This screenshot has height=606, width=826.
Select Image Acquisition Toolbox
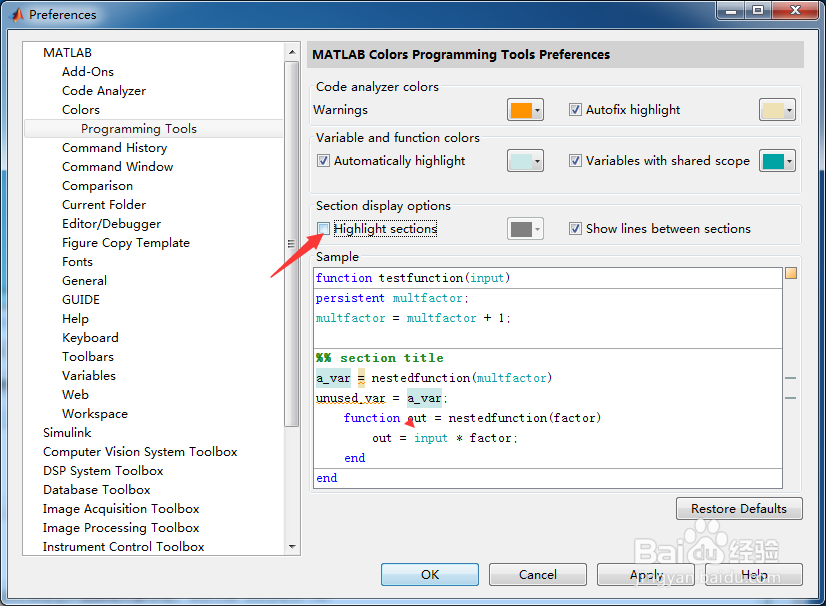click(x=121, y=509)
